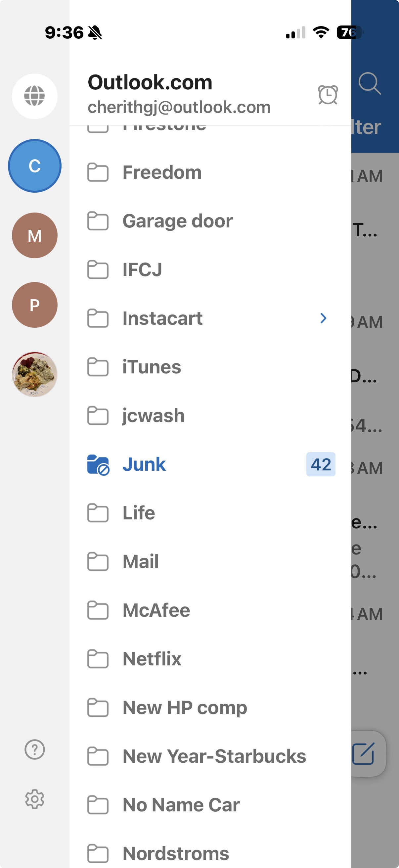Open the Freedom folder
Screen dimensions: 399x868
pyautogui.click(x=210, y=172)
